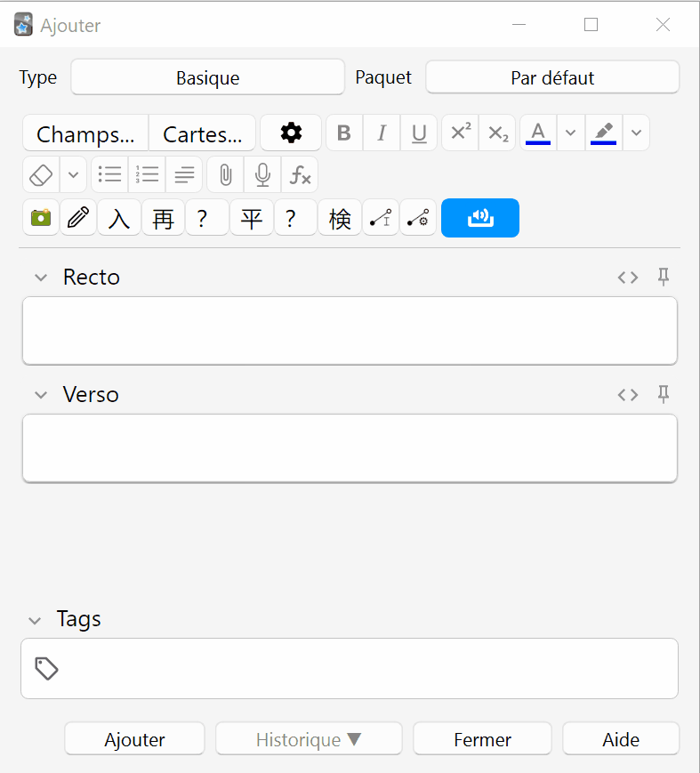Screen dimensions: 700x773
Task: Pin the Verso field as sticky
Action: click(x=664, y=394)
